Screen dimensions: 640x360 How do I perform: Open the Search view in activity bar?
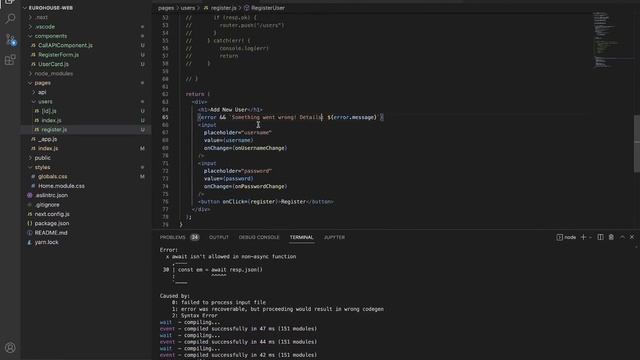[x=10, y=18]
